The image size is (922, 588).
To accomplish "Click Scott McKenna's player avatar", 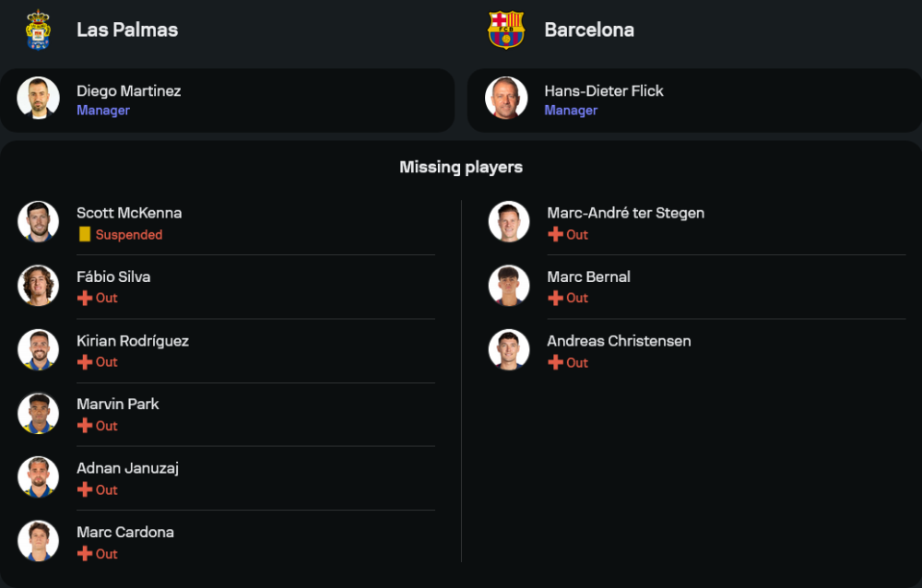I will click(38, 222).
